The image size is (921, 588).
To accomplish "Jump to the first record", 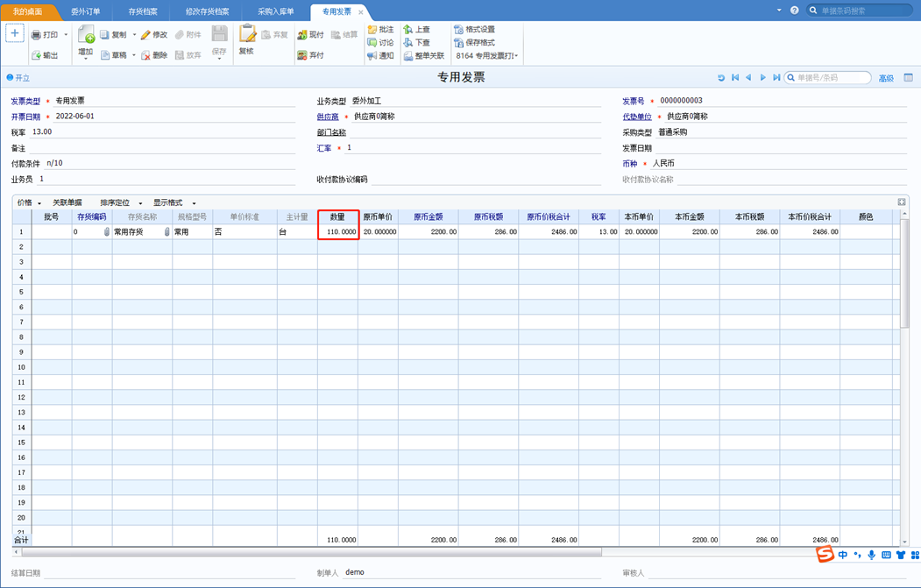I will tap(735, 77).
